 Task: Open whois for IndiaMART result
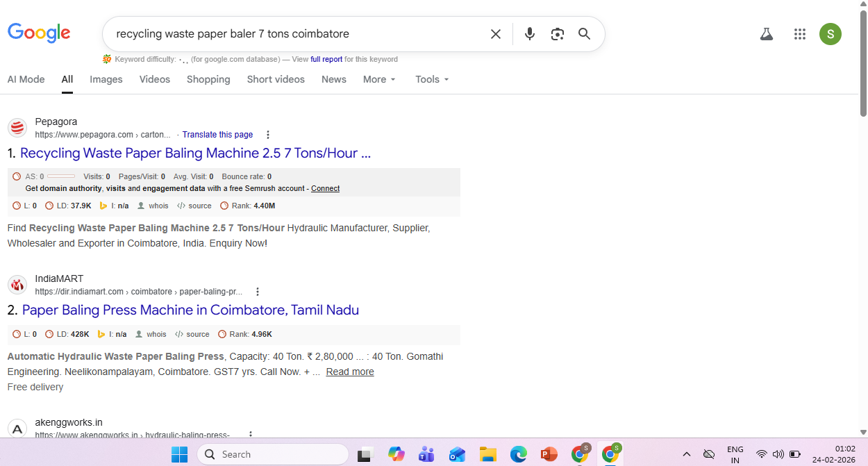click(151, 334)
